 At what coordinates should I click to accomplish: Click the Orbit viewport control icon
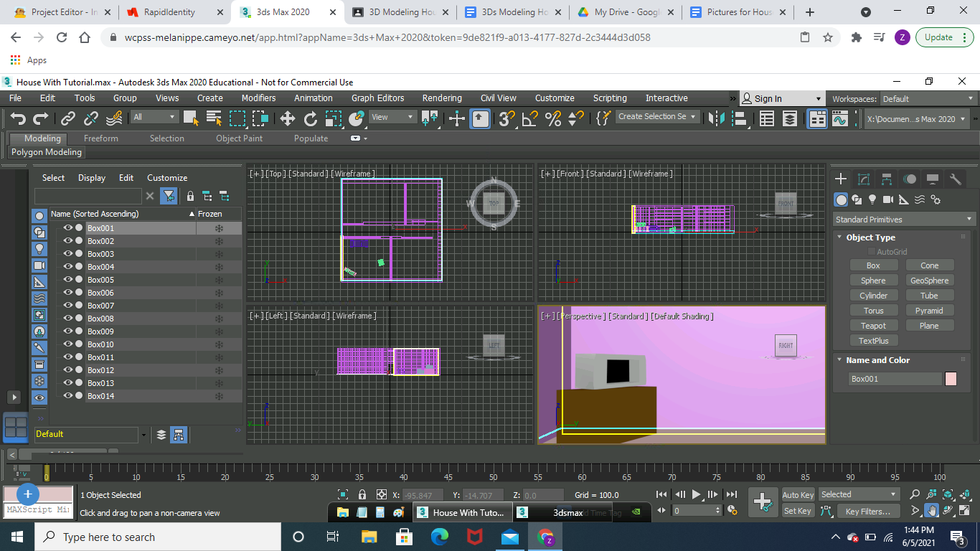(948, 511)
